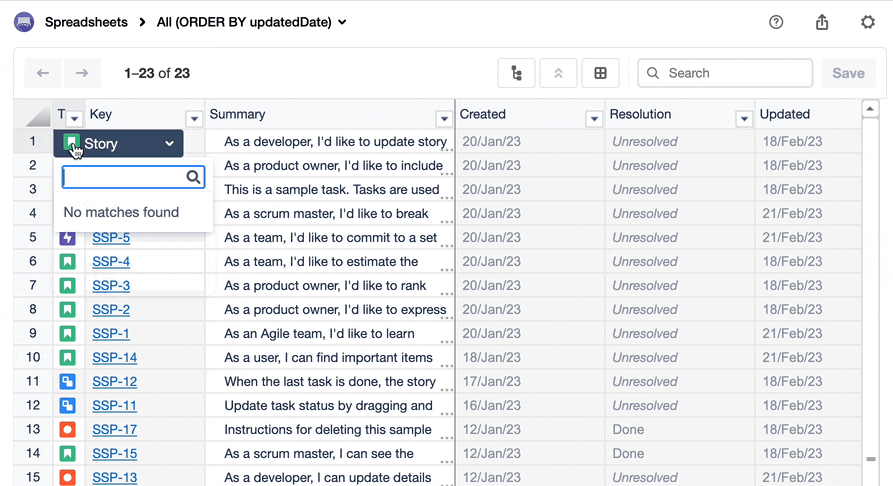Expand the Story issue type dropdown

[170, 144]
